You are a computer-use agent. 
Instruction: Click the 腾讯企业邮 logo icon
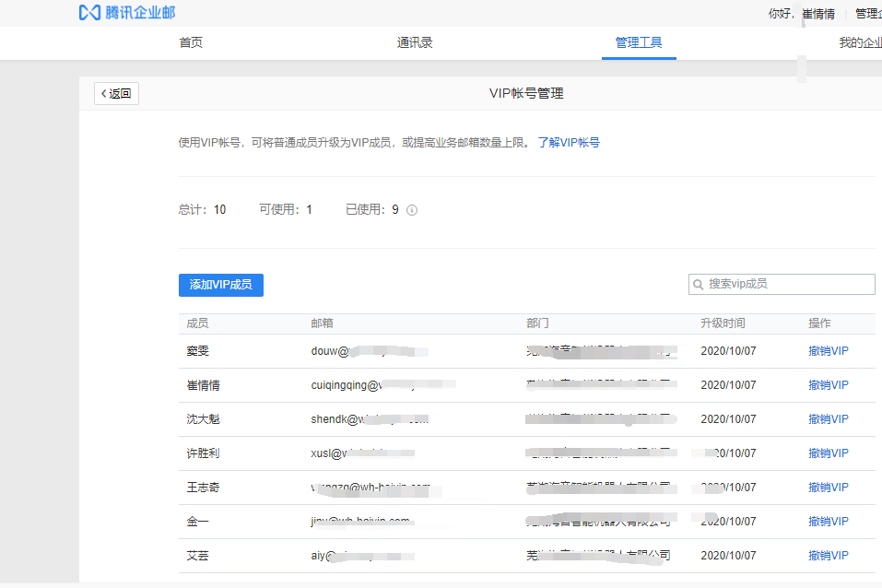[88, 13]
